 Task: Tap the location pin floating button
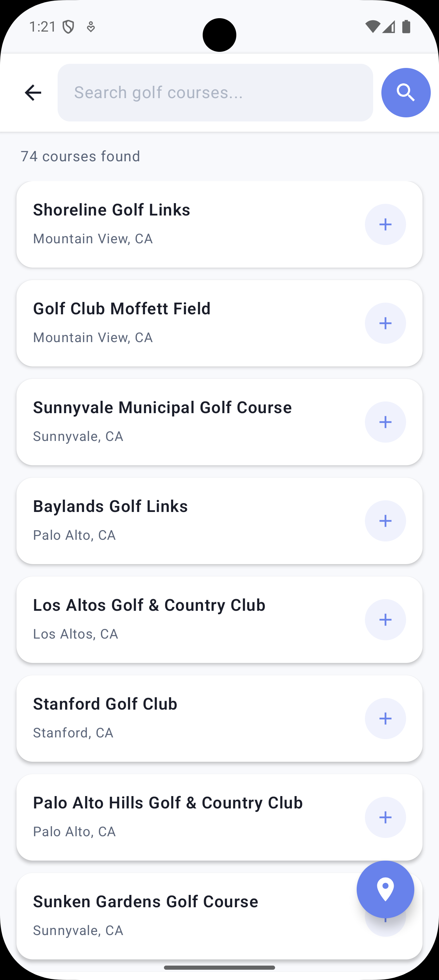(x=385, y=889)
